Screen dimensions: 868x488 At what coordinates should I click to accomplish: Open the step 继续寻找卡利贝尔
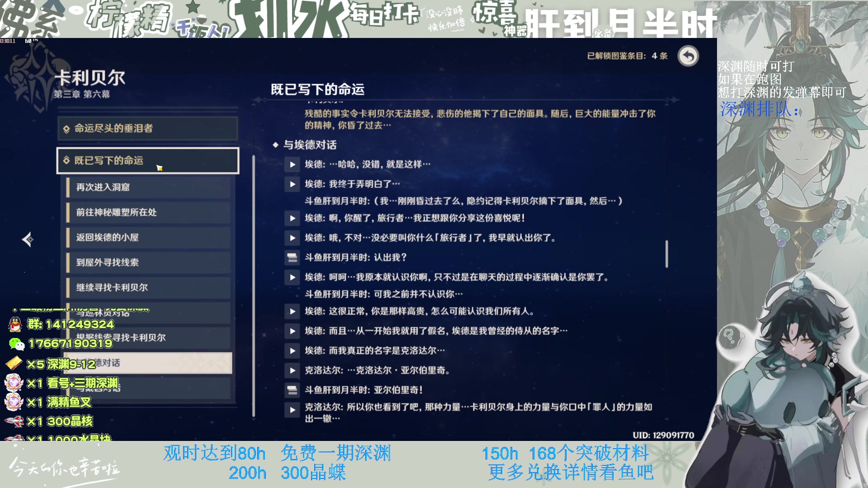pos(149,287)
